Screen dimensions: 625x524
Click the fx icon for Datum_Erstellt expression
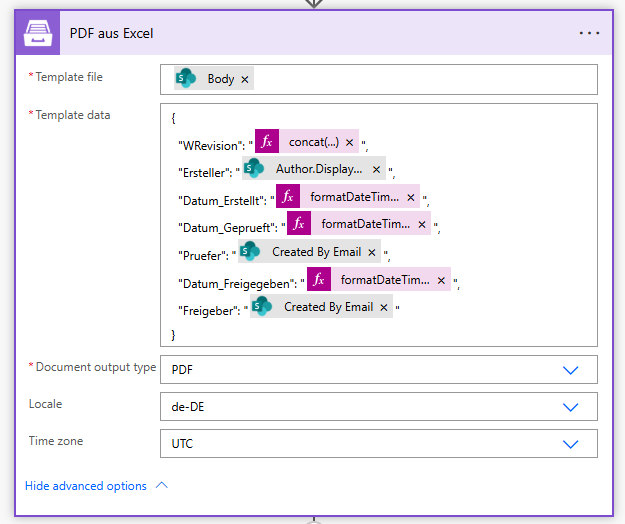tap(288, 197)
